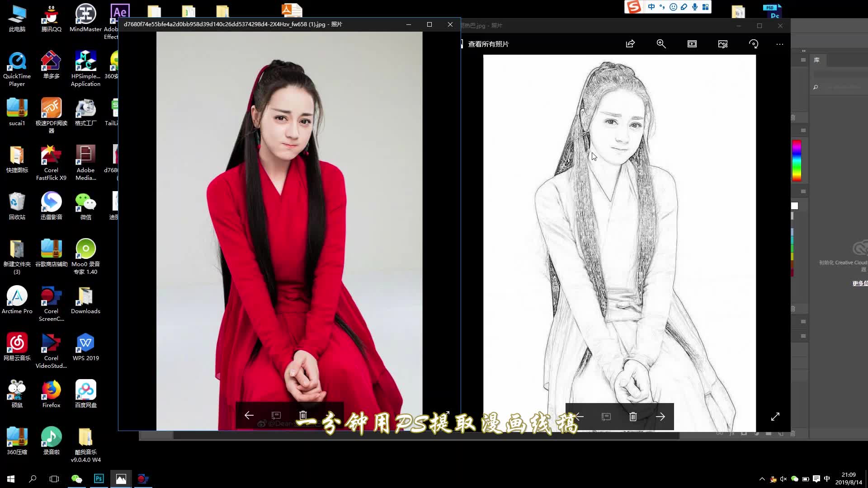Click the fullscreen expand button on sketch viewer
868x488 pixels.
tap(774, 417)
